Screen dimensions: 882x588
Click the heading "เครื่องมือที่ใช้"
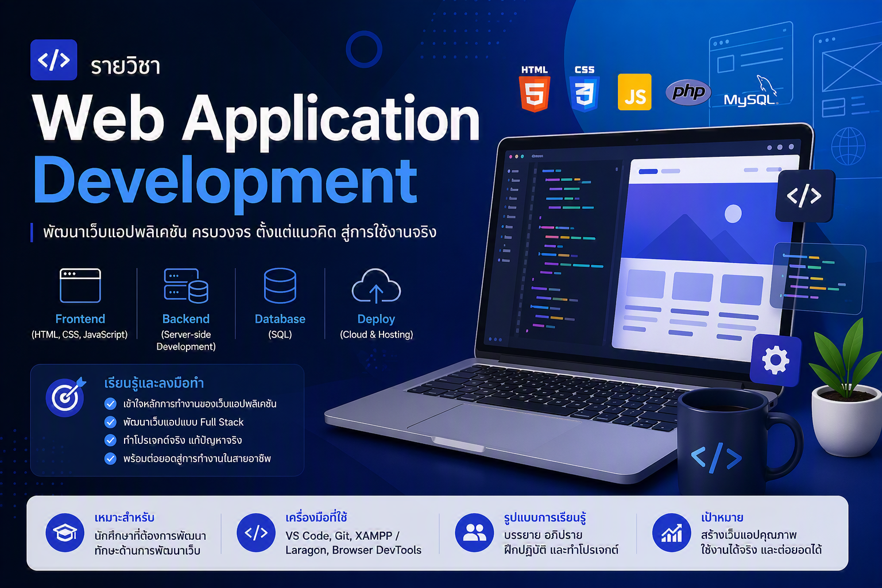tap(316, 518)
